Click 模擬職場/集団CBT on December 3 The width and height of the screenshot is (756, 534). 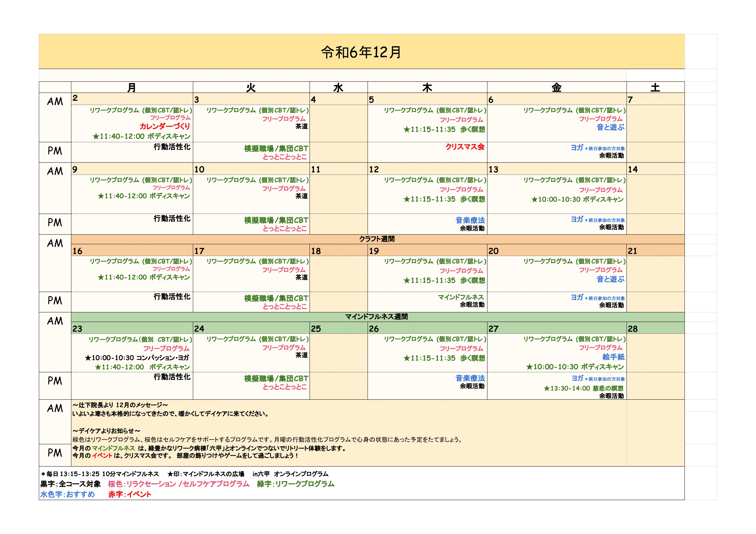tap(276, 148)
